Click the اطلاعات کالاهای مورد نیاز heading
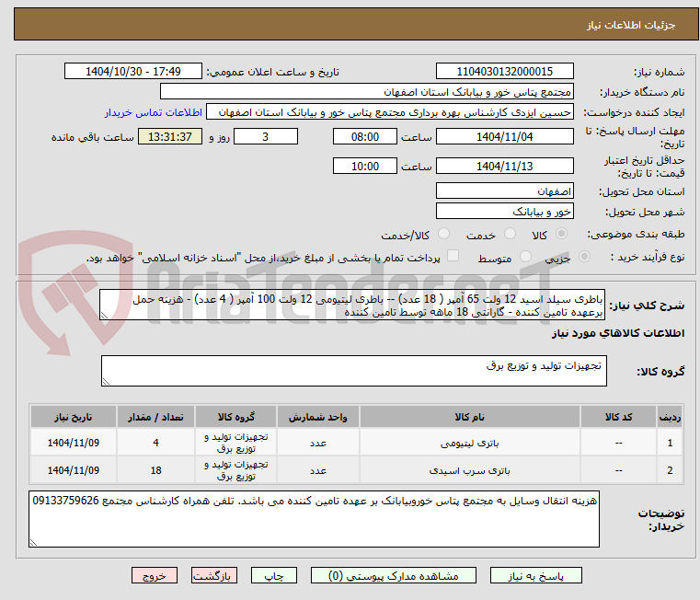 (x=618, y=333)
